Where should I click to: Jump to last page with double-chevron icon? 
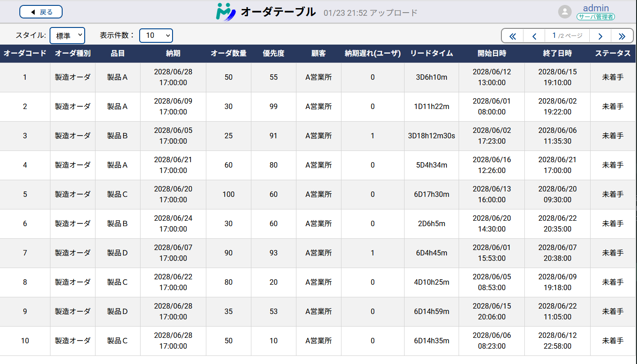[622, 35]
